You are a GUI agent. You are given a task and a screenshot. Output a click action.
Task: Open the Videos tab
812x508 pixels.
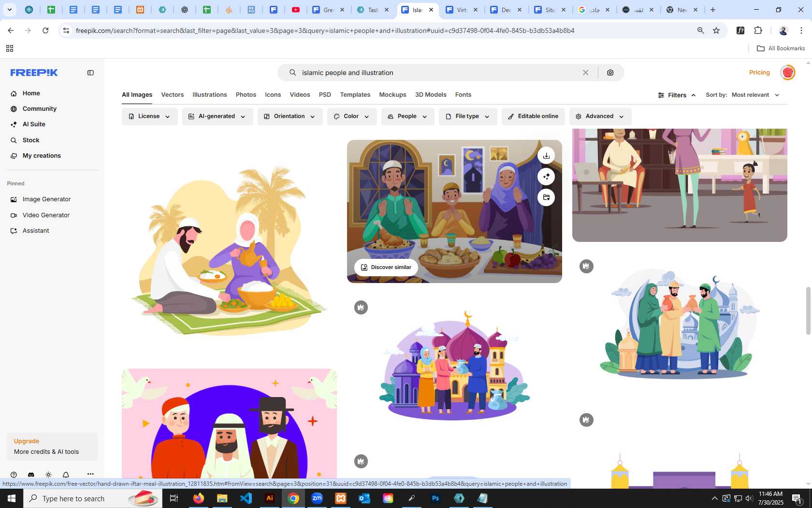coord(300,95)
